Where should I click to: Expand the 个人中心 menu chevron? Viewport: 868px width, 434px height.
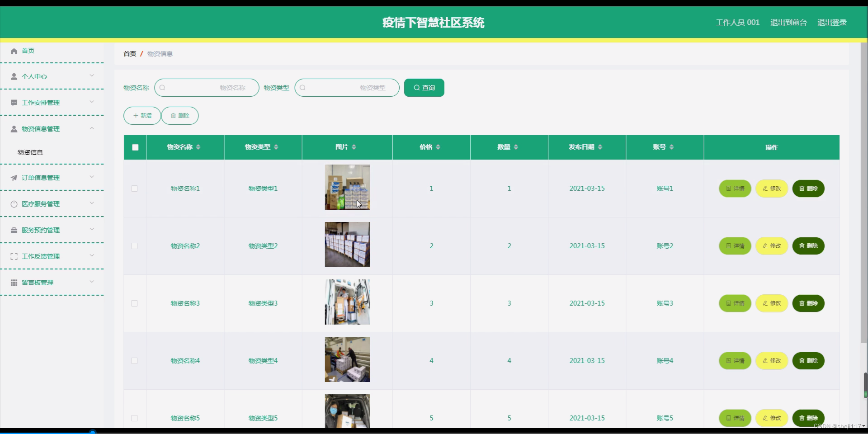[x=92, y=75]
